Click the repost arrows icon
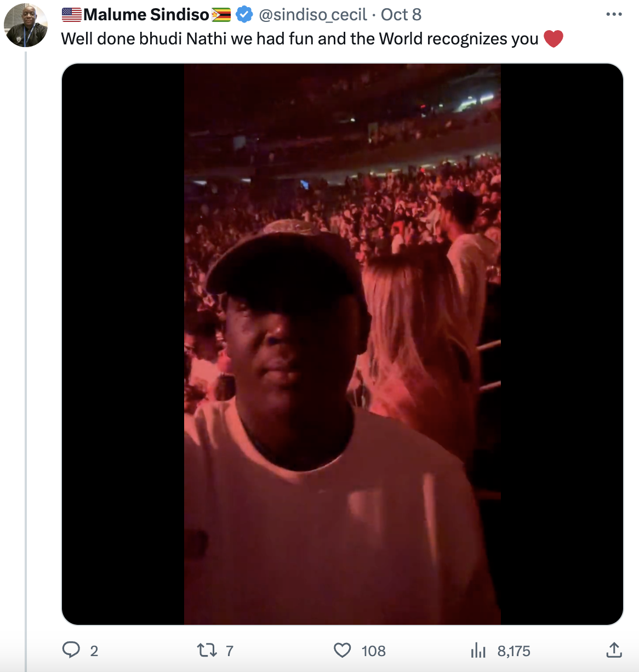Viewport: 639px width, 672px height. 207,651
